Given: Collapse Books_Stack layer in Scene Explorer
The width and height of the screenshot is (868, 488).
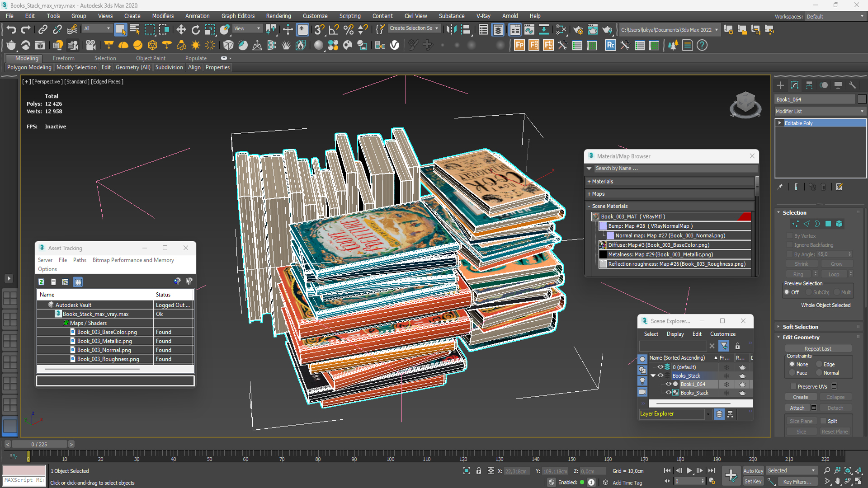Looking at the screenshot, I should [653, 376].
